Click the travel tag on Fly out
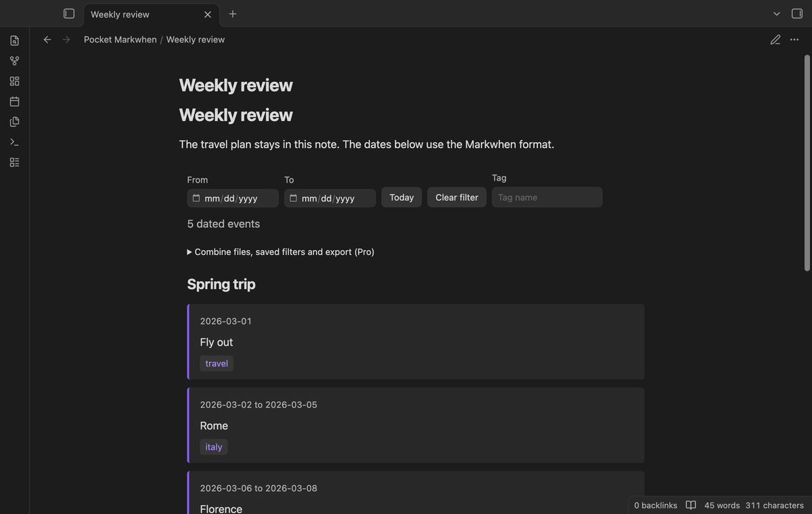Screen dimensions: 812x514 coord(217,363)
